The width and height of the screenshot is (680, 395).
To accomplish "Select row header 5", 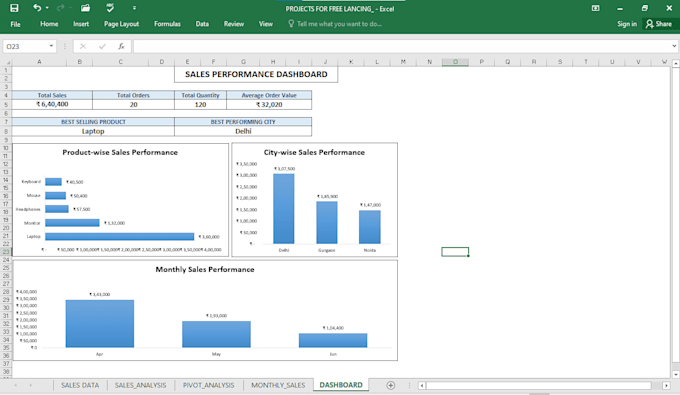I will (6, 104).
